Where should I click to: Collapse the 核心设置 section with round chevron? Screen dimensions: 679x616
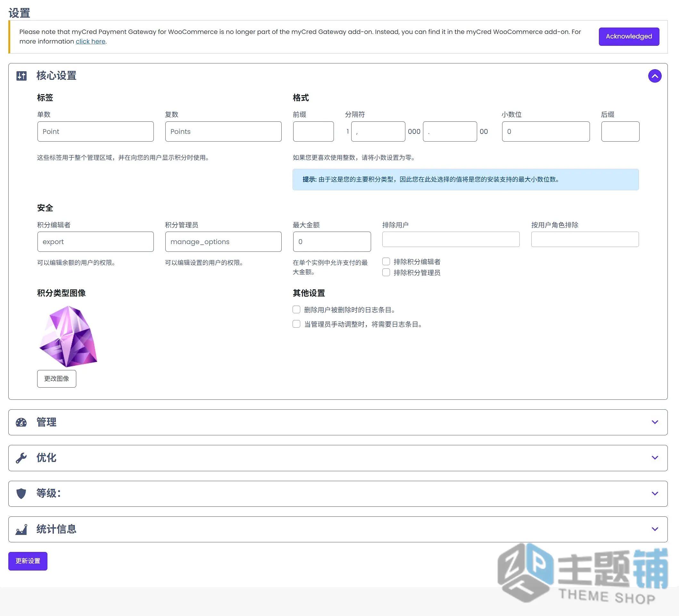click(x=654, y=76)
